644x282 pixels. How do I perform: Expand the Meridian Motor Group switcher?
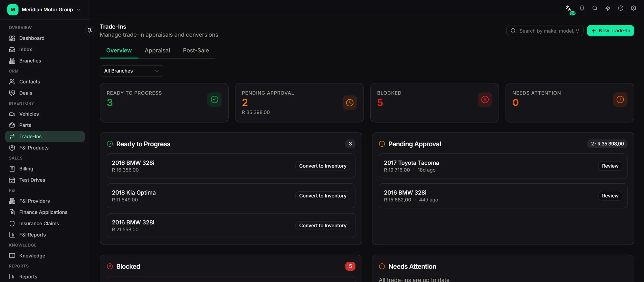44,10
